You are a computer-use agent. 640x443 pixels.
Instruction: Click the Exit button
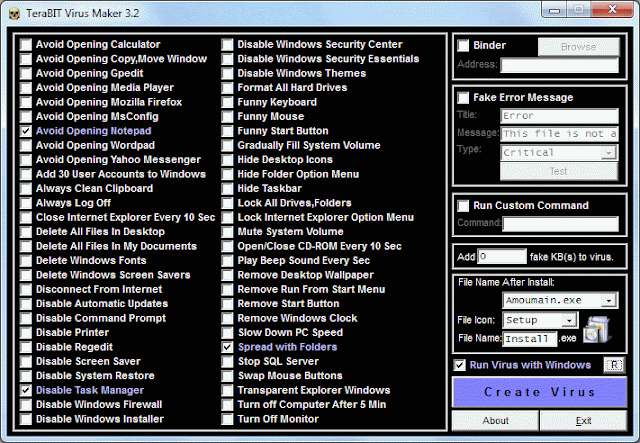(583, 421)
